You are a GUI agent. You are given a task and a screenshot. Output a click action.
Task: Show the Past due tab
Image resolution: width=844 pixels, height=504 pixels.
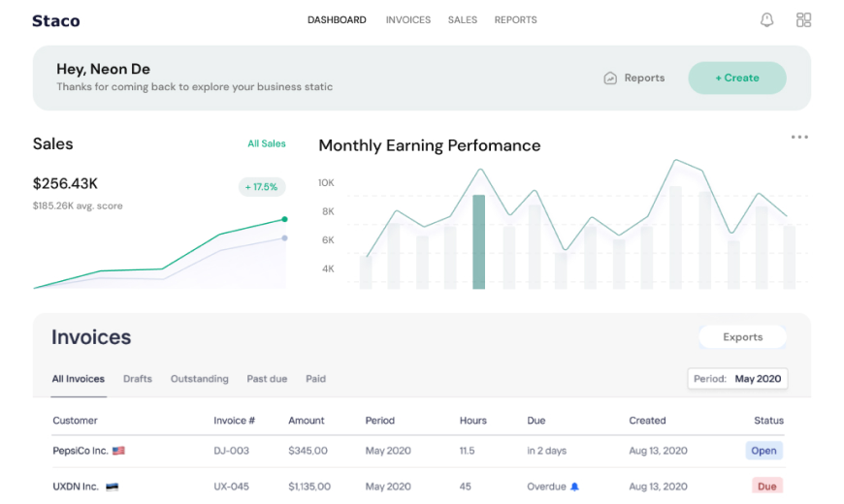tap(267, 379)
